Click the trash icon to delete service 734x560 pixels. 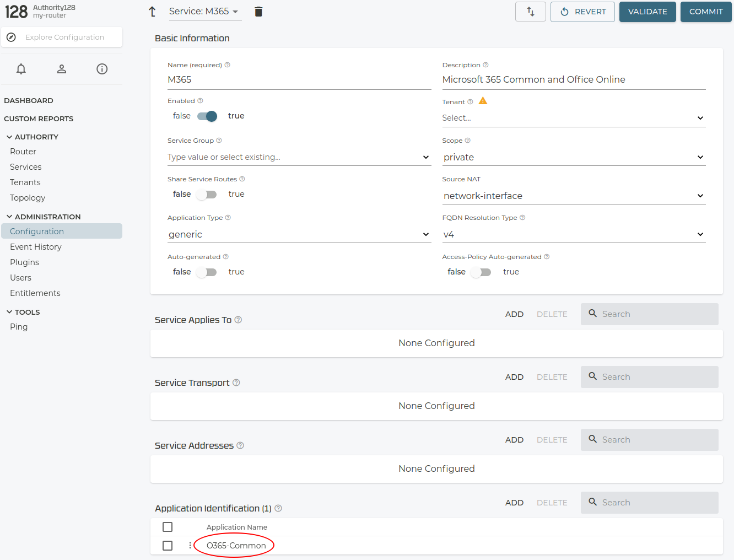tap(258, 12)
